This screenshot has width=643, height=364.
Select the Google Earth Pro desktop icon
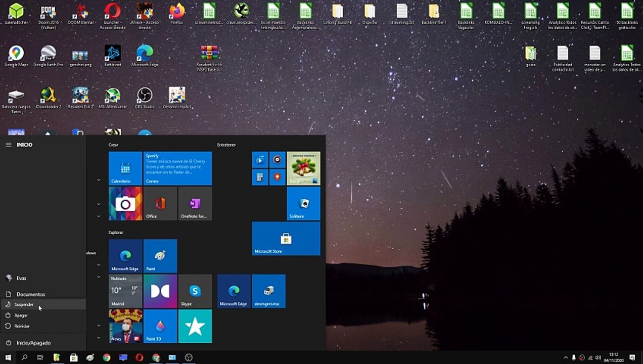coord(48,56)
